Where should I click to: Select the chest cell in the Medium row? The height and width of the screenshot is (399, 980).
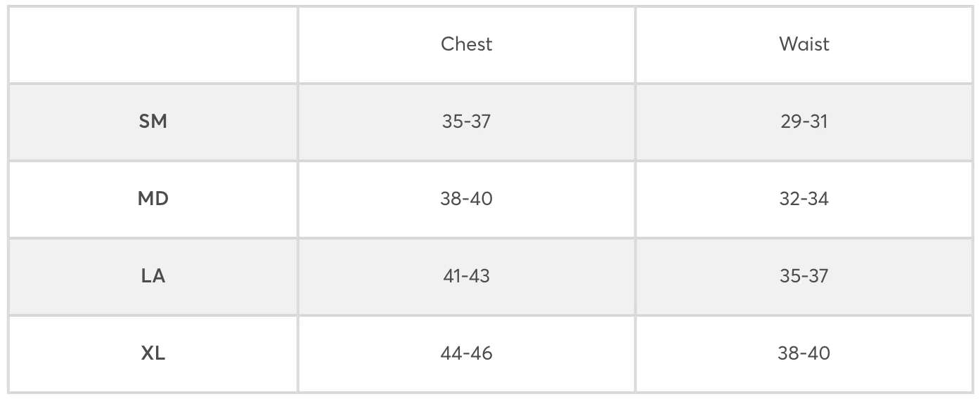[467, 199]
